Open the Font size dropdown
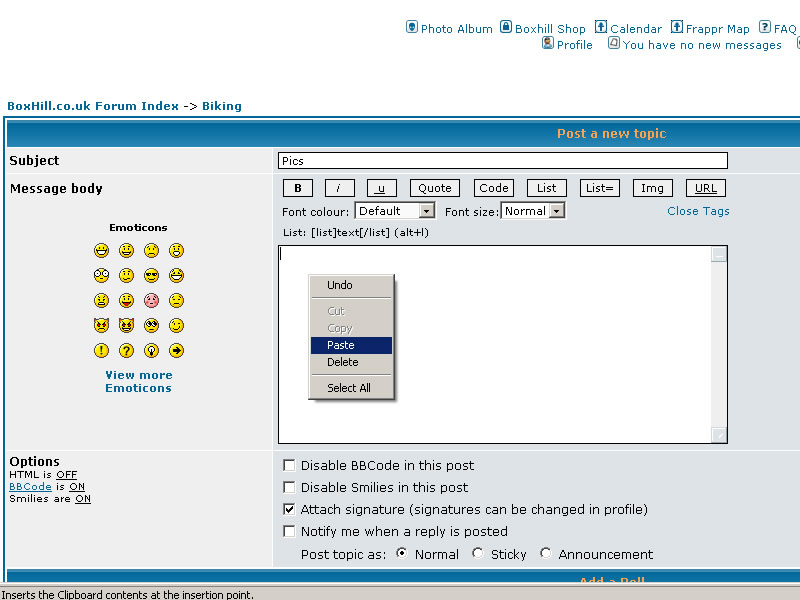Image resolution: width=800 pixels, height=600 pixels. tap(557, 211)
